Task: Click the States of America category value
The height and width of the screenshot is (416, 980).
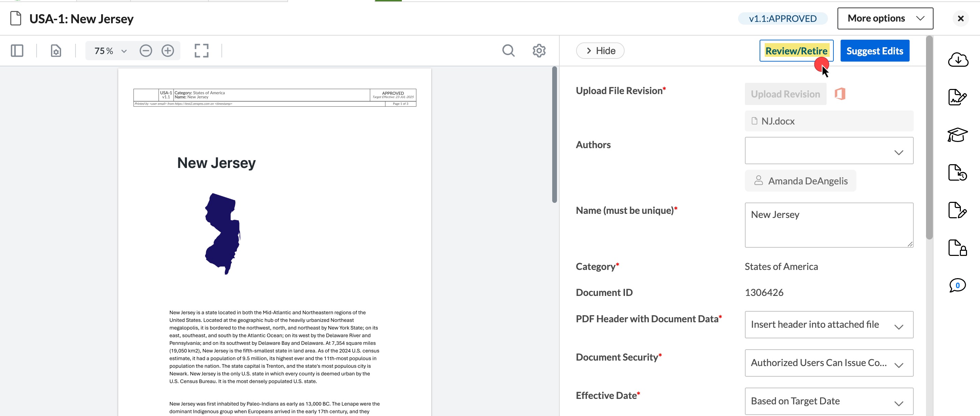Action: (x=781, y=266)
